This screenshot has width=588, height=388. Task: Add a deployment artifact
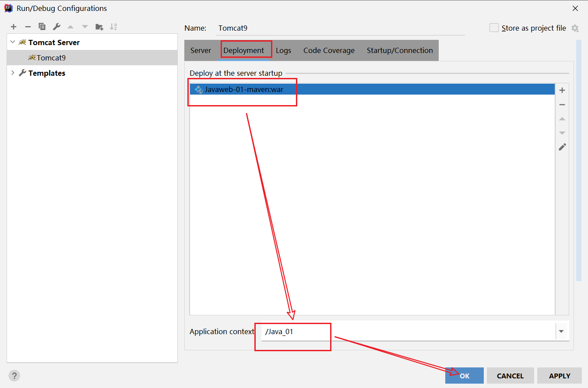click(562, 90)
